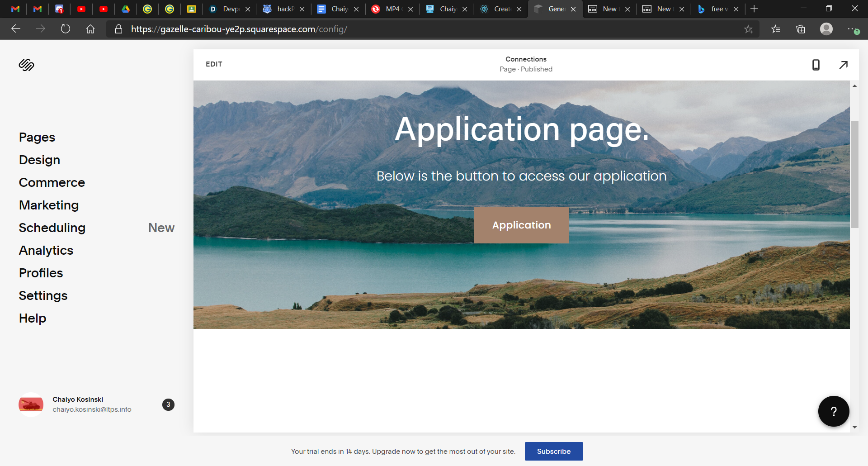Open the browser Collections panel
Viewport: 868px width, 466px height.
pyautogui.click(x=801, y=29)
